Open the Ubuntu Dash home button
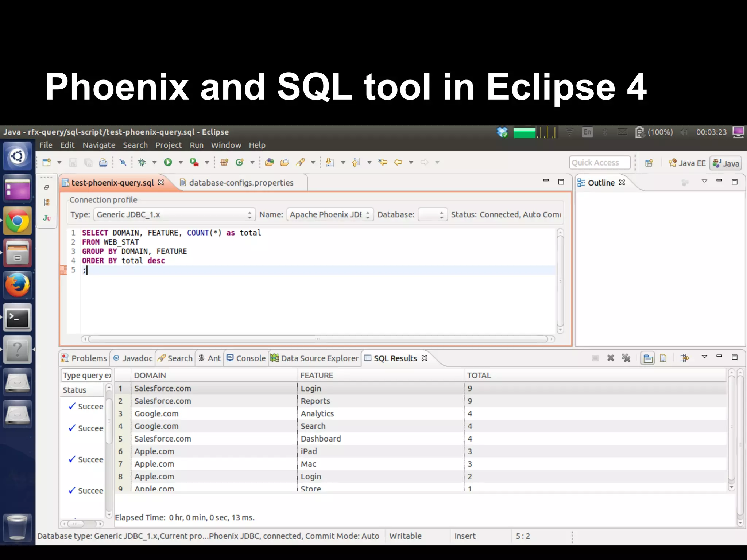Image resolution: width=747 pixels, height=560 pixels. pyautogui.click(x=17, y=156)
